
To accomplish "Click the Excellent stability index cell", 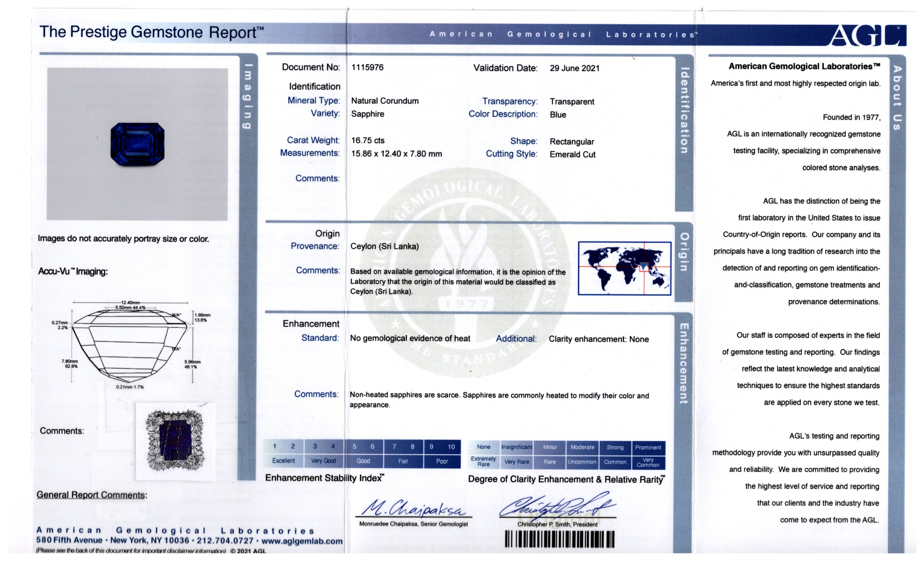I will 284,461.
